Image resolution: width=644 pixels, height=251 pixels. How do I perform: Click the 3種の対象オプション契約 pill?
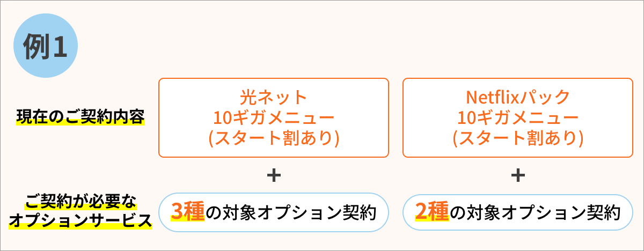pos(274,213)
